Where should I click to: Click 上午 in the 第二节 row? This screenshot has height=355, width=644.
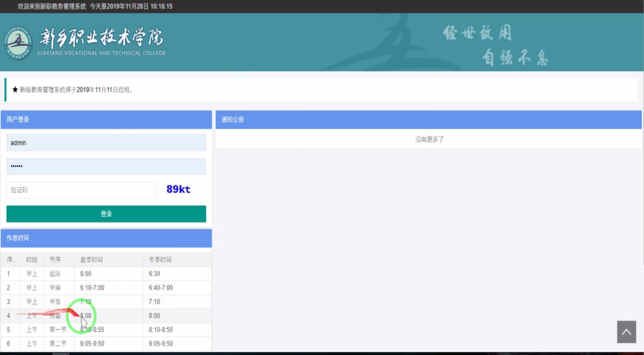point(32,343)
